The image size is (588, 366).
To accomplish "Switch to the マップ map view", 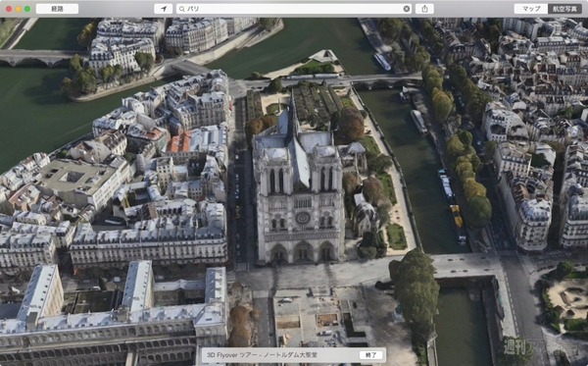I will pyautogui.click(x=531, y=9).
